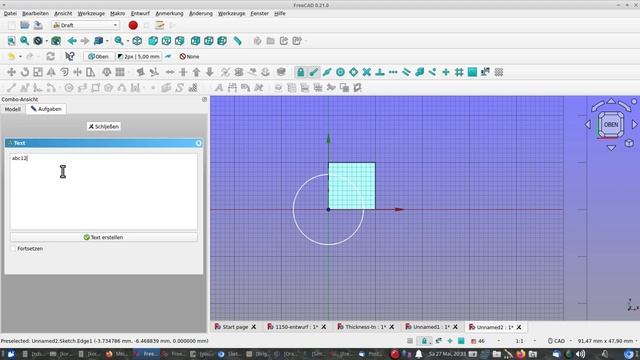This screenshot has height=360, width=640.
Task: Toggle snap to center
Action: [x=340, y=72]
